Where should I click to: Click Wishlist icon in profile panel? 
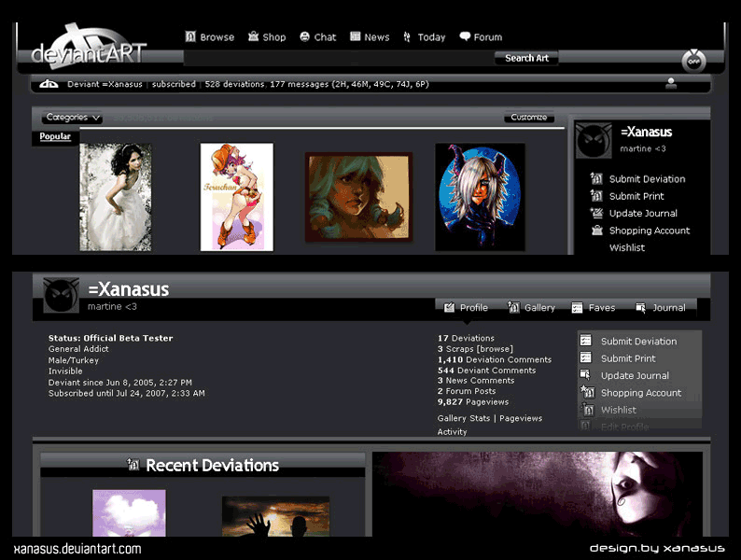click(587, 409)
